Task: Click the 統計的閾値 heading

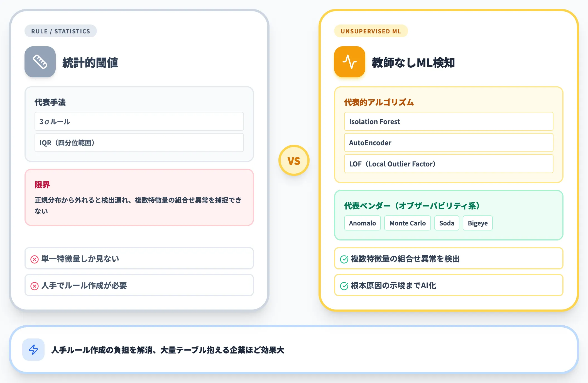Action: 90,63
